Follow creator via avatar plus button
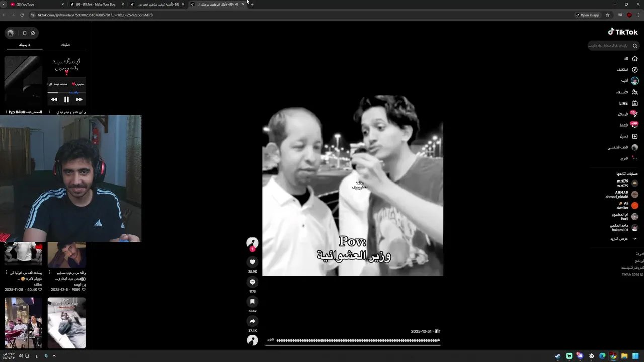 252,249
